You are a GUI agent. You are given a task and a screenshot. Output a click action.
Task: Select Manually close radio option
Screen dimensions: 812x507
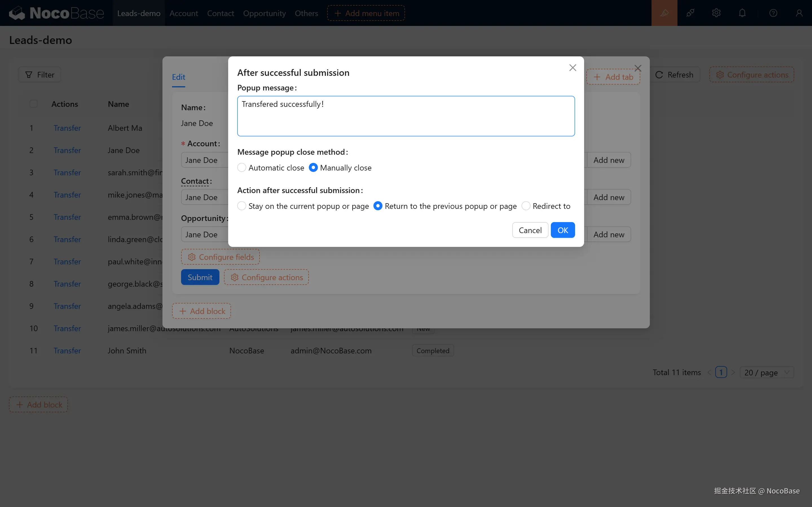(x=313, y=167)
